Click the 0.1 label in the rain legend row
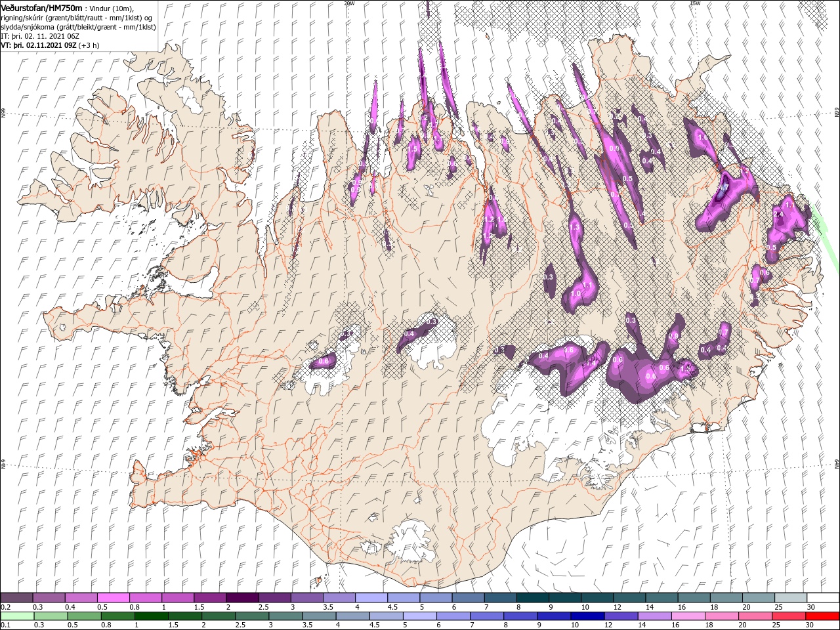This screenshot has width=840, height=630. (5, 625)
